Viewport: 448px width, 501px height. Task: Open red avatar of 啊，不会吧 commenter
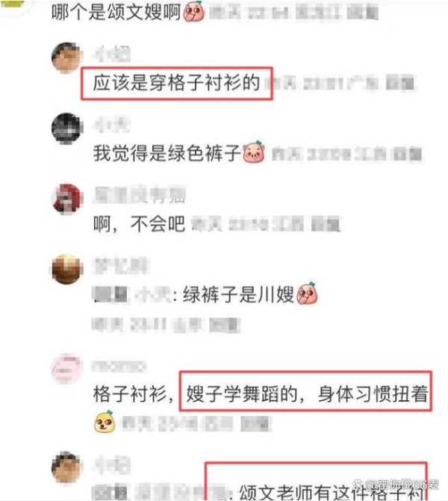click(x=66, y=199)
